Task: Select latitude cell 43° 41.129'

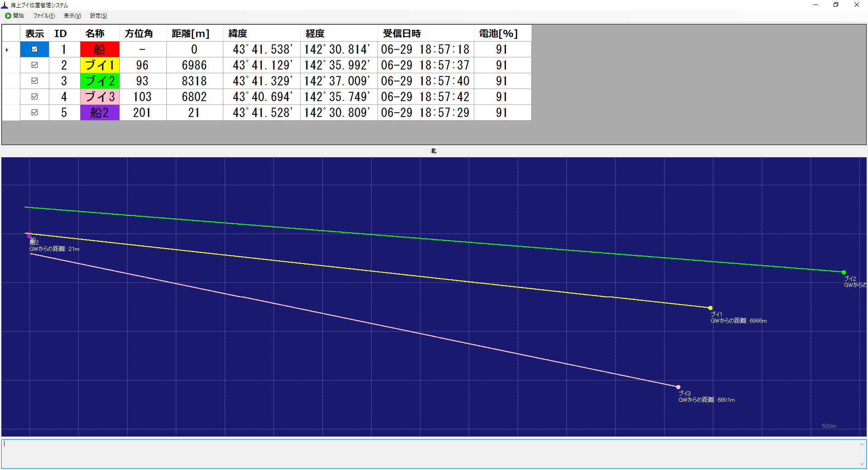Action: tap(262, 65)
